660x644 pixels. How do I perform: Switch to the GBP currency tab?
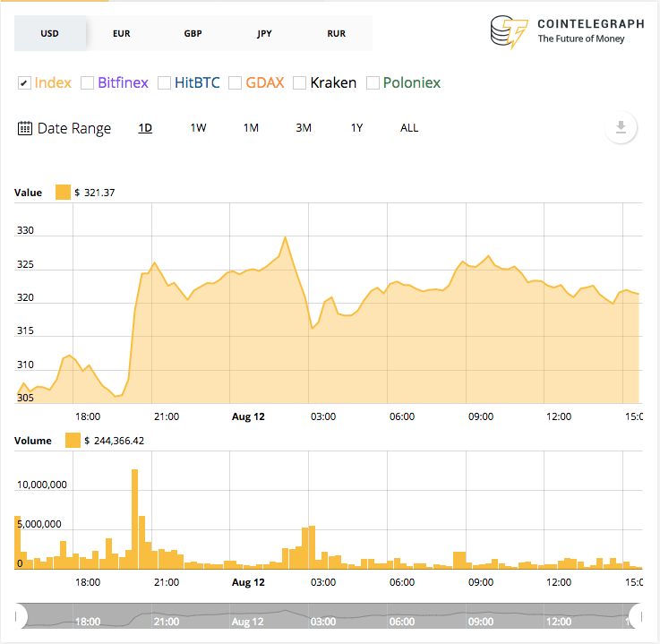tap(193, 33)
